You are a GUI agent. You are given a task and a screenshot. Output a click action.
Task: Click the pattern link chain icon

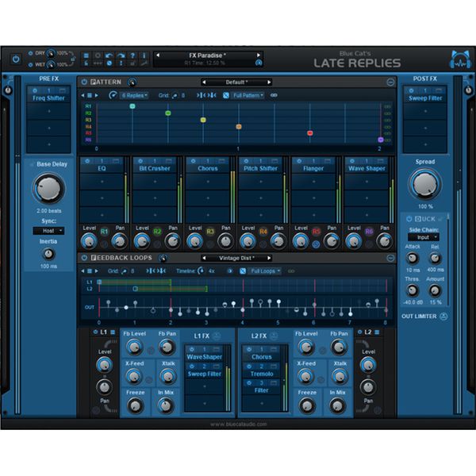pos(274,95)
